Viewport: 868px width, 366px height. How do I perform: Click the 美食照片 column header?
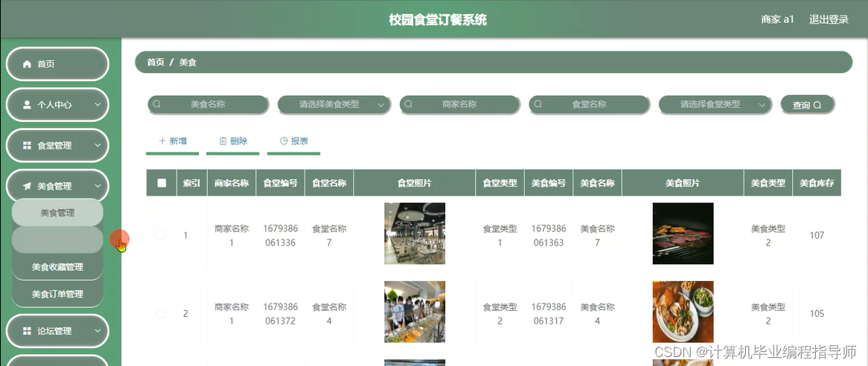tap(683, 183)
